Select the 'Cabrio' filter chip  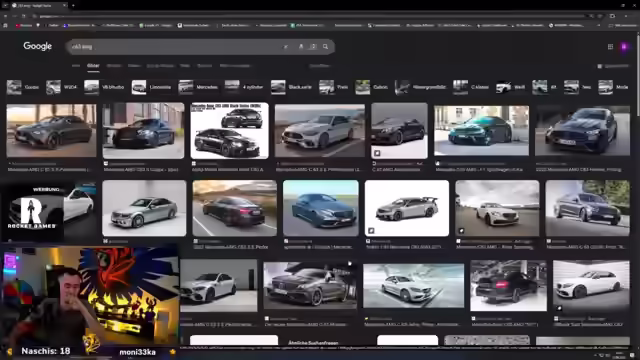(372, 87)
